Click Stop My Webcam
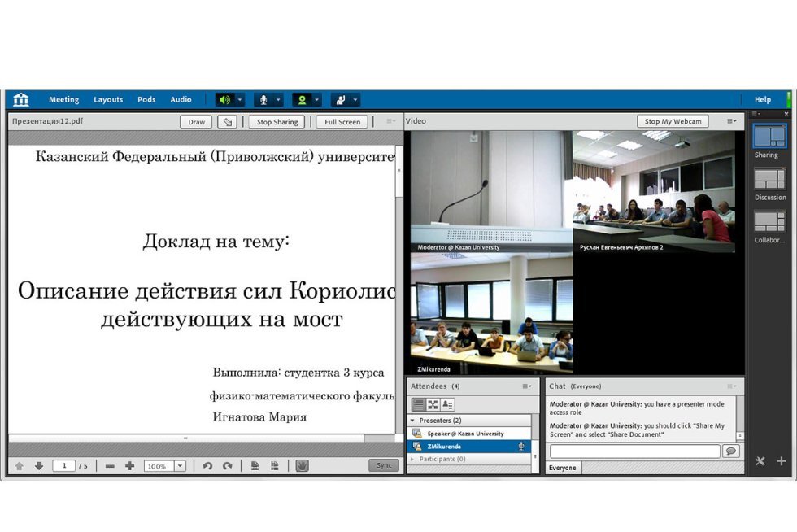The height and width of the screenshot is (532, 797). 673,120
